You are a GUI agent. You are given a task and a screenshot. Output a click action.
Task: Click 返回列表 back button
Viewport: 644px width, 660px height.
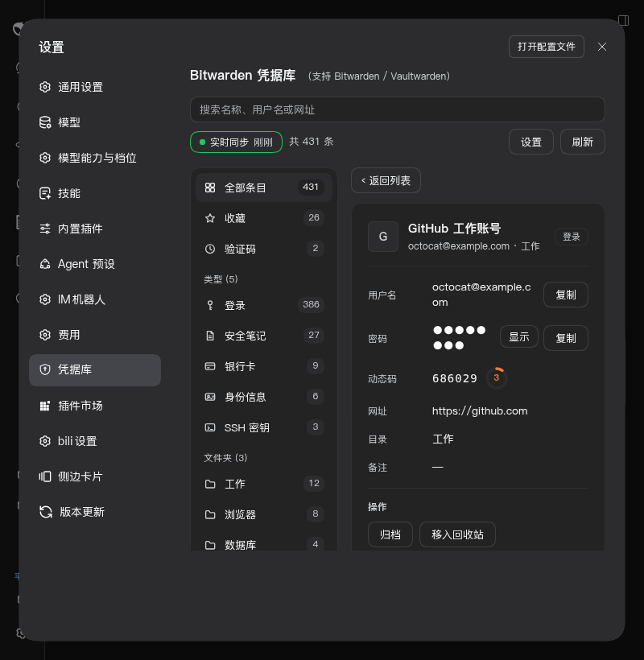386,180
